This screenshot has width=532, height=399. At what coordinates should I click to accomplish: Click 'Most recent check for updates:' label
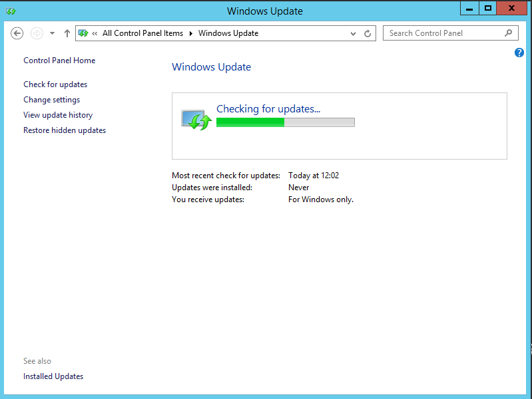point(226,176)
